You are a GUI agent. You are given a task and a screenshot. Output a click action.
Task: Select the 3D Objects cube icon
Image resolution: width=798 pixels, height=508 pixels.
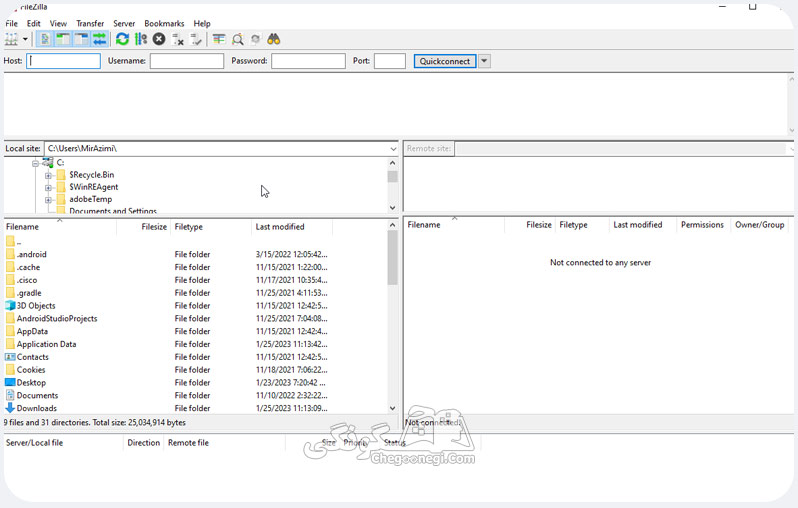(x=10, y=305)
